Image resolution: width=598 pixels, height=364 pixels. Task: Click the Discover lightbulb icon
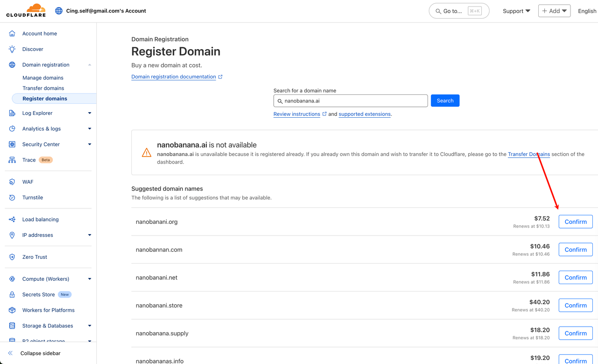coord(12,49)
